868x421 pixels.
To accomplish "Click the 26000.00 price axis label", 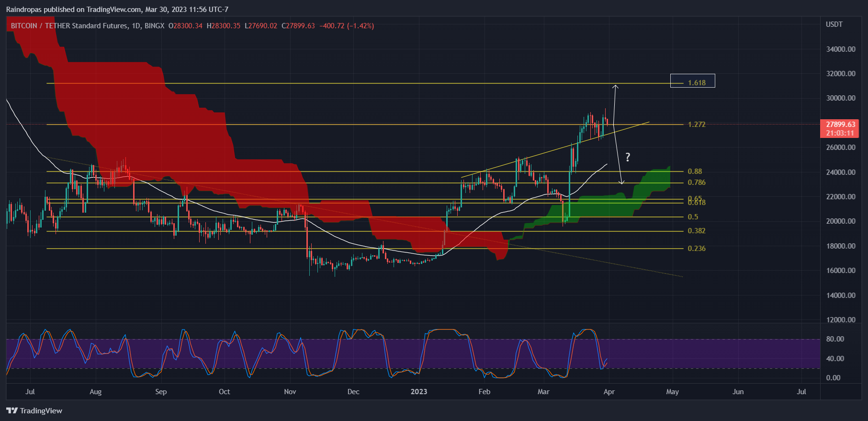I will (x=841, y=148).
